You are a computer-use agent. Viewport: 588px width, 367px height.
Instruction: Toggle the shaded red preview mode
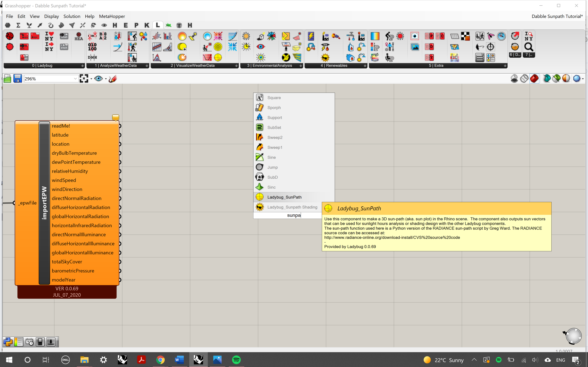click(x=534, y=79)
